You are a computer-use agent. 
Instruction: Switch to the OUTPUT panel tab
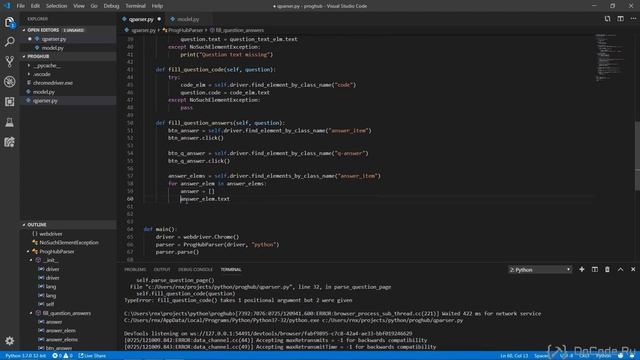[162, 270]
